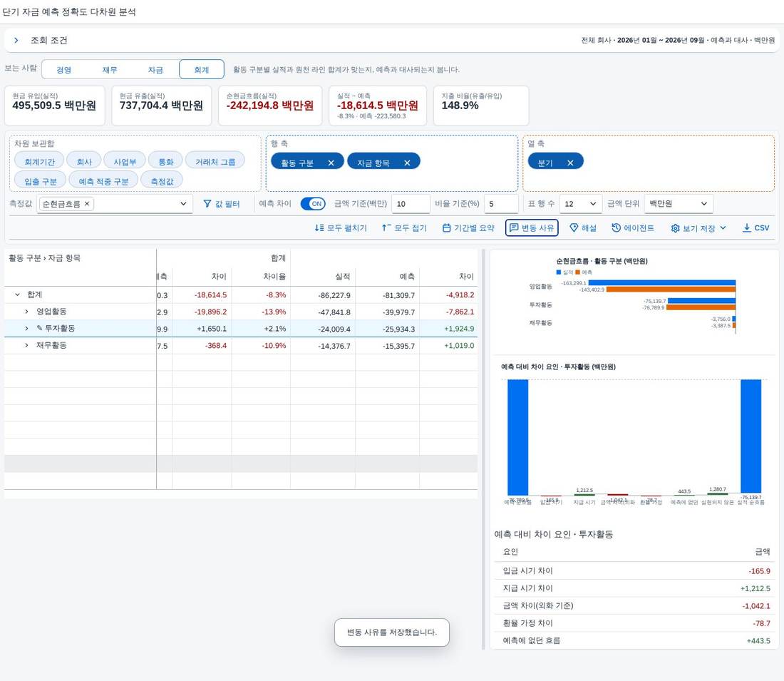The height and width of the screenshot is (681, 784).
Task: Open 에이전트 history icon
Action: [x=616, y=227]
